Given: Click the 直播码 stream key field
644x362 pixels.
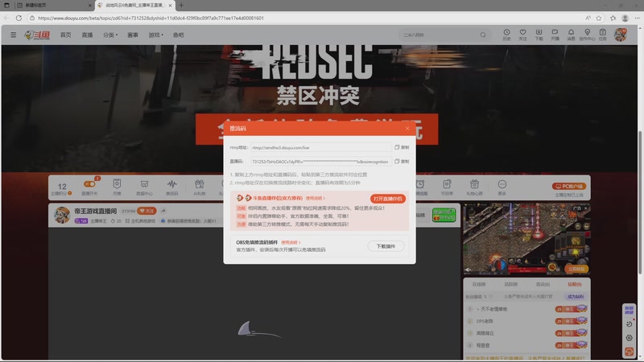Looking at the screenshot, I should [x=321, y=162].
